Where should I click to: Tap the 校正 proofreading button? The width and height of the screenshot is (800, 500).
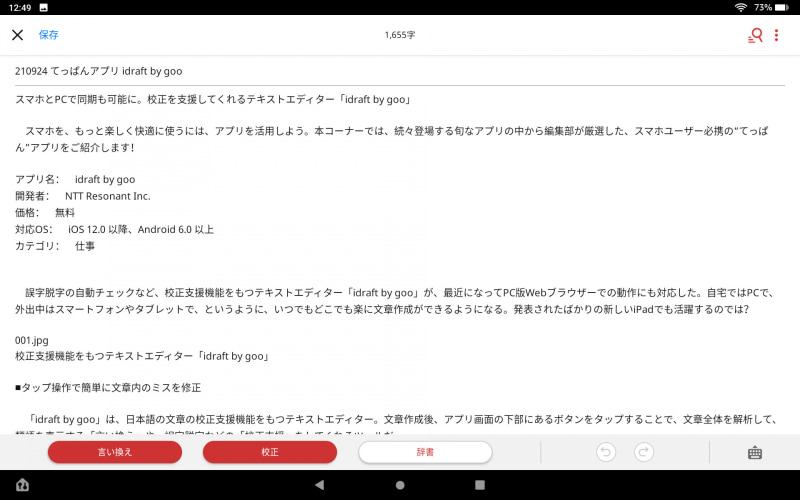click(270, 452)
